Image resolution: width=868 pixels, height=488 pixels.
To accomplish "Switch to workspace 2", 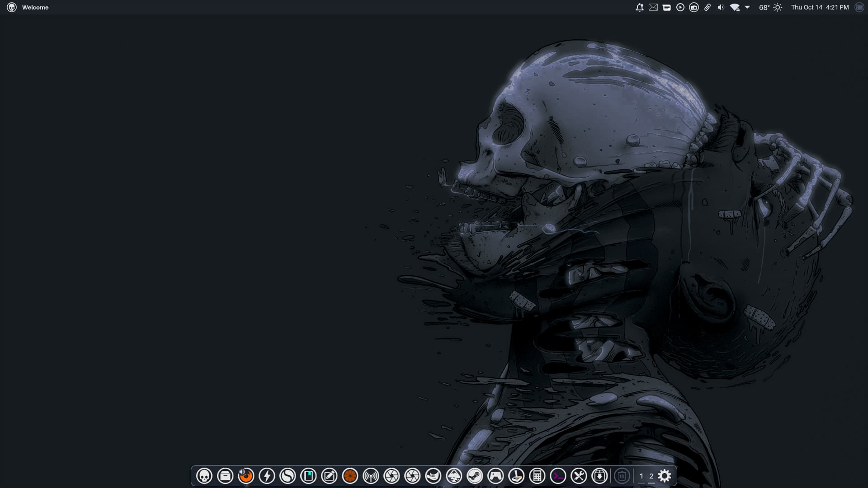I will tap(651, 476).
